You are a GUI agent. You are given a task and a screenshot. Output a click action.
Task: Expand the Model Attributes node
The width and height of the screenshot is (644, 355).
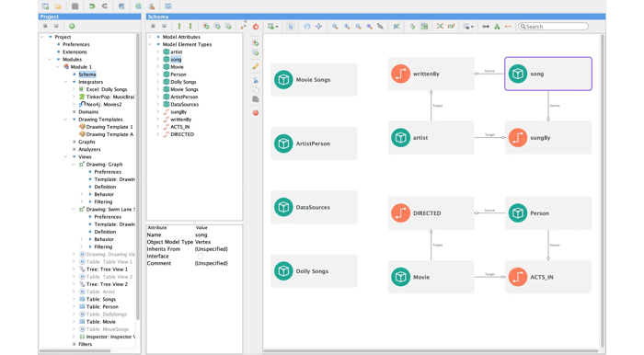click(x=150, y=37)
